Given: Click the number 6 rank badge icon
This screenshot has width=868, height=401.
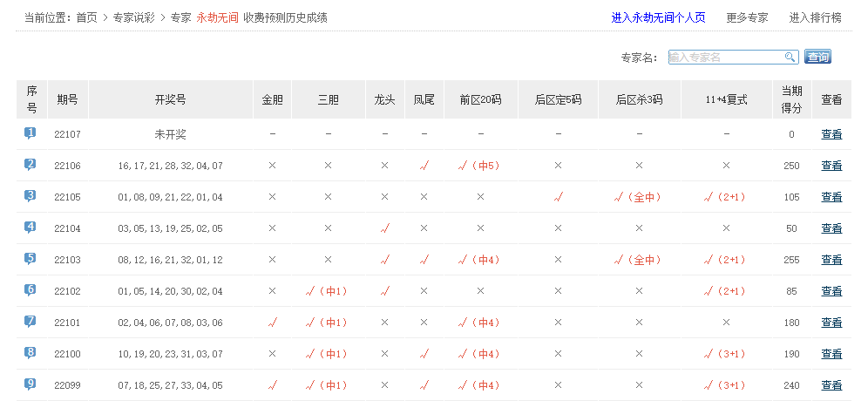Looking at the screenshot, I should point(31,290).
